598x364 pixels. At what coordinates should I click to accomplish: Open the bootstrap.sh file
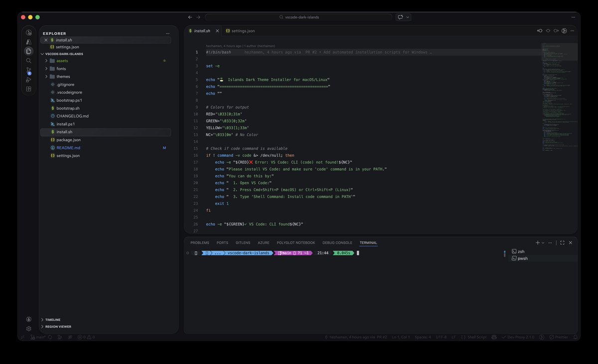[x=106, y=108]
